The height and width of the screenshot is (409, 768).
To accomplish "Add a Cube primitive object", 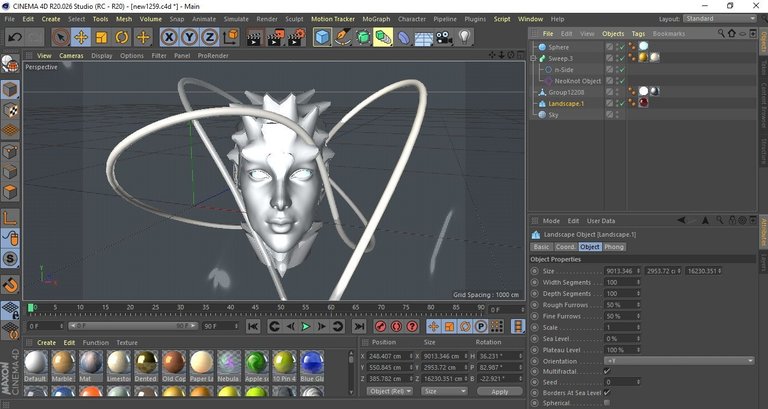I will click(322, 37).
